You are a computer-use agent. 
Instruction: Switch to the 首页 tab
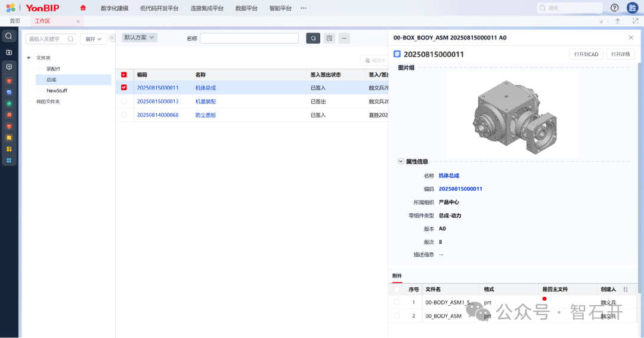point(15,21)
